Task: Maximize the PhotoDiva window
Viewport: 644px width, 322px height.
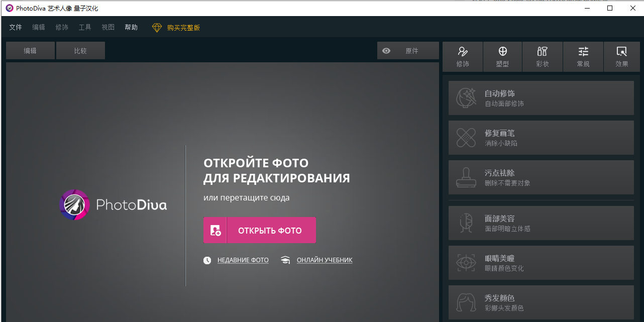Action: pos(610,8)
